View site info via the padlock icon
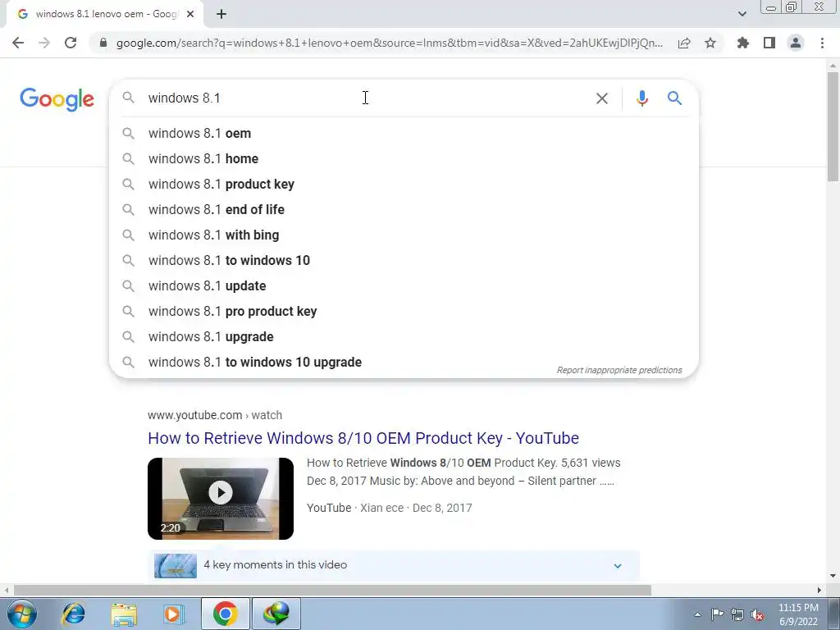Screen dimensions: 840x630 pos(103,43)
